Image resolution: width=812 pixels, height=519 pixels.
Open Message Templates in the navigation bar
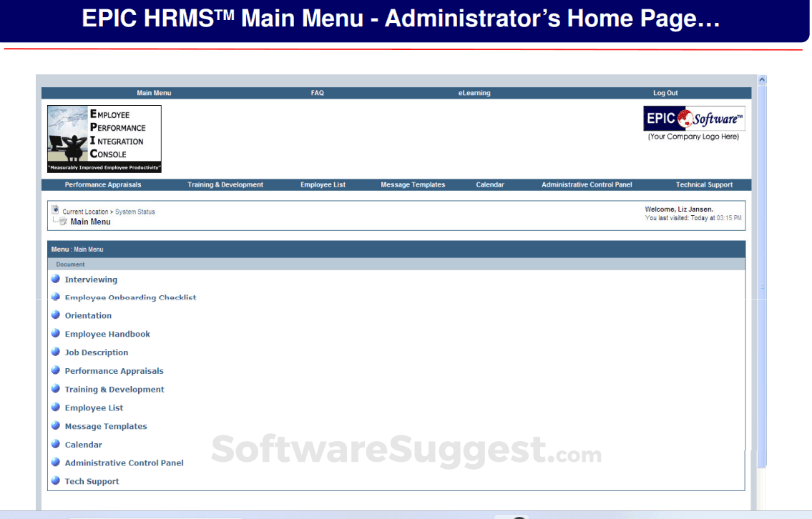413,184
